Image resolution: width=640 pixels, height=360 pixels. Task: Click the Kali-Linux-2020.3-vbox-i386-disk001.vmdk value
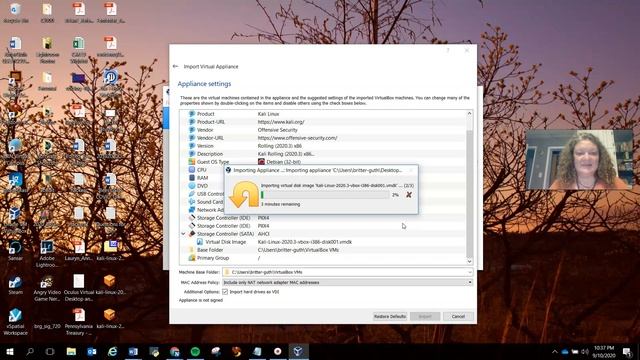[x=304, y=242]
